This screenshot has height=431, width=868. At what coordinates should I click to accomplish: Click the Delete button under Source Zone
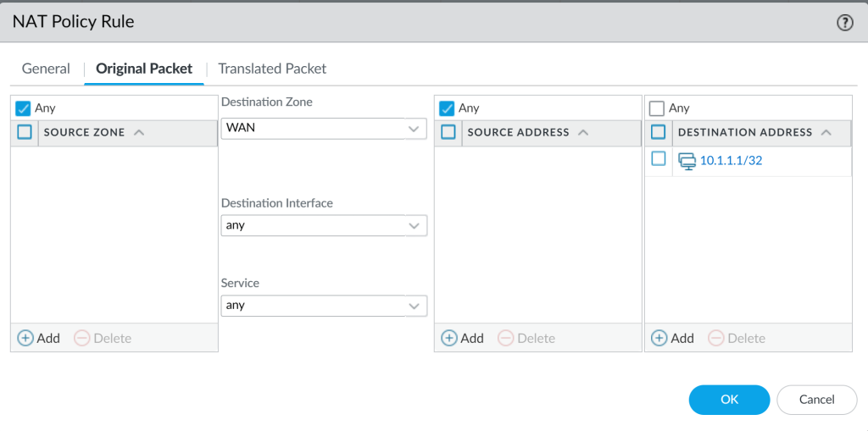103,338
